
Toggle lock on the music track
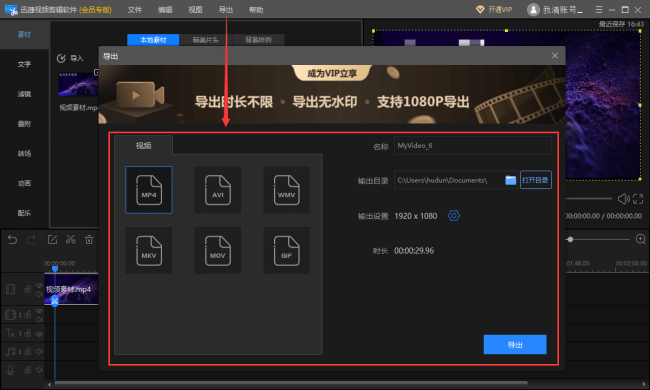pyautogui.click(x=27, y=351)
